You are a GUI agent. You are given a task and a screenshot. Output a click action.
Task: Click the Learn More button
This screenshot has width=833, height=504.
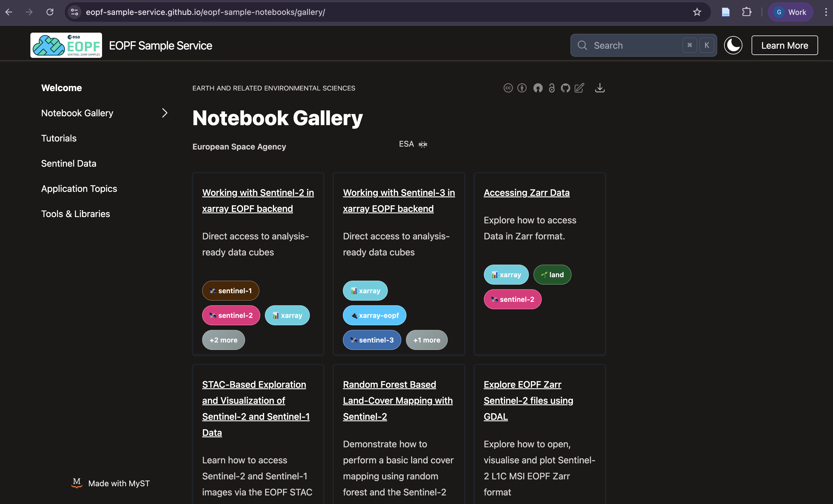tap(784, 45)
